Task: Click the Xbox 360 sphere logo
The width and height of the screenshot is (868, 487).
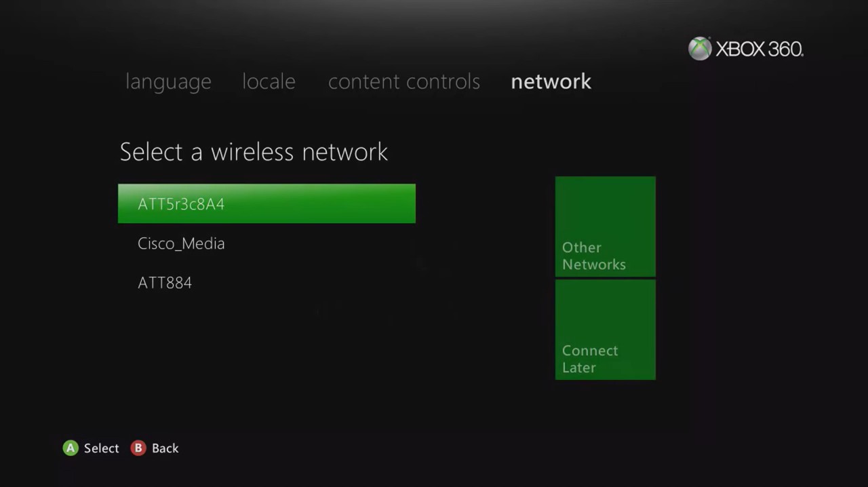Action: [x=699, y=48]
